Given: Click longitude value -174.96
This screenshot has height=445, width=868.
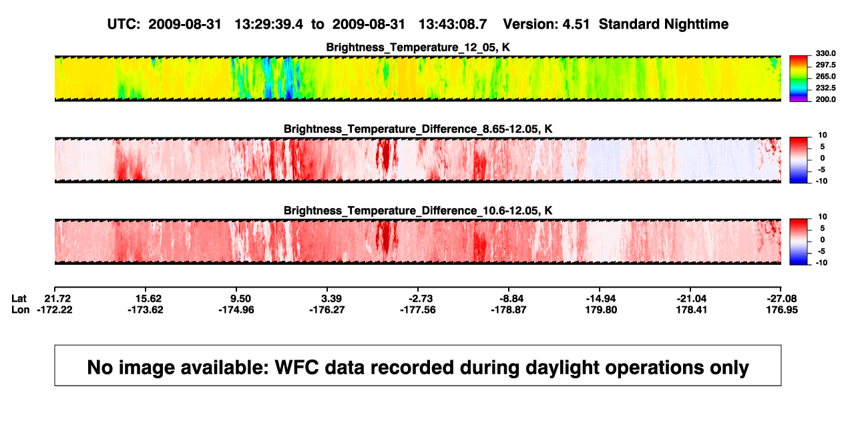Looking at the screenshot, I should [x=238, y=310].
